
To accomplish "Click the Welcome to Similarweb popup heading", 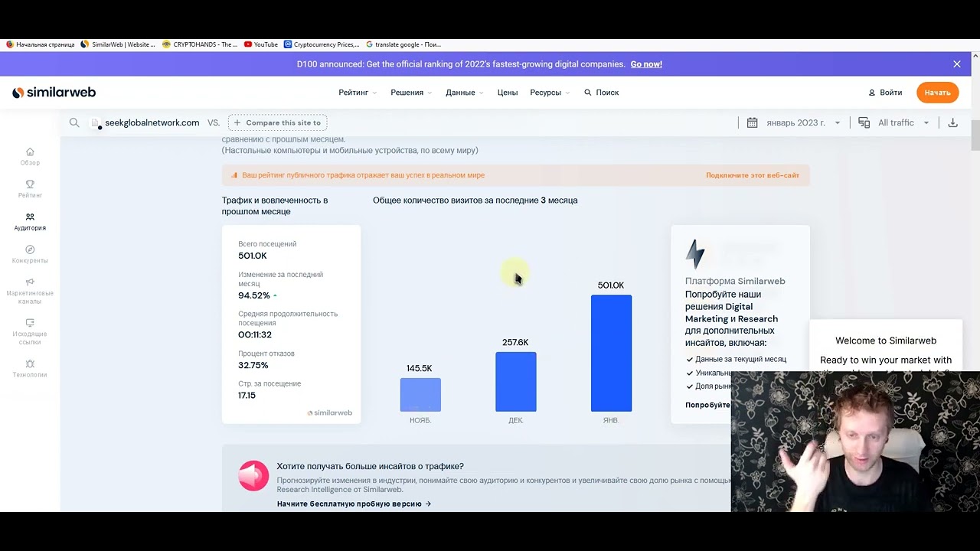I will (x=885, y=341).
